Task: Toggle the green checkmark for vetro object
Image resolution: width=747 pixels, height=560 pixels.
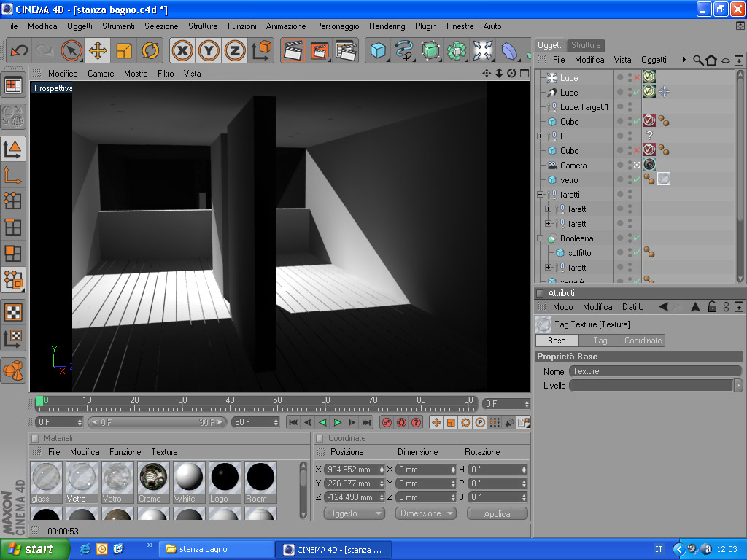Action: coord(637,179)
